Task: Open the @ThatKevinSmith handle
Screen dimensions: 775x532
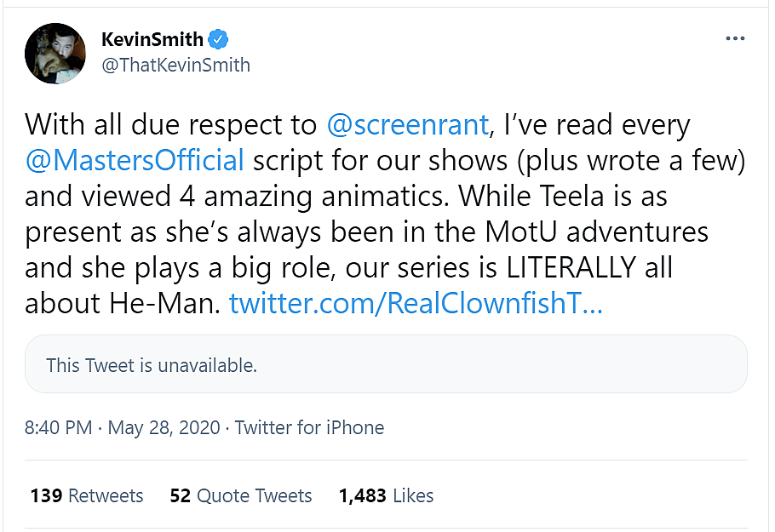Action: [175, 66]
